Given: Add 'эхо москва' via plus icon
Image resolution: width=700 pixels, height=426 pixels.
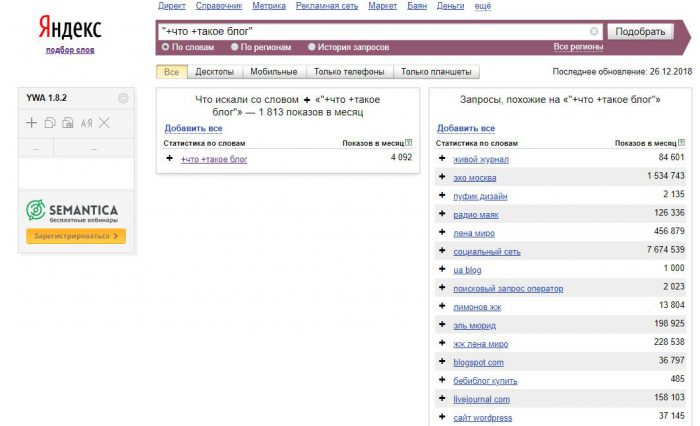Looking at the screenshot, I should pyautogui.click(x=442, y=176).
